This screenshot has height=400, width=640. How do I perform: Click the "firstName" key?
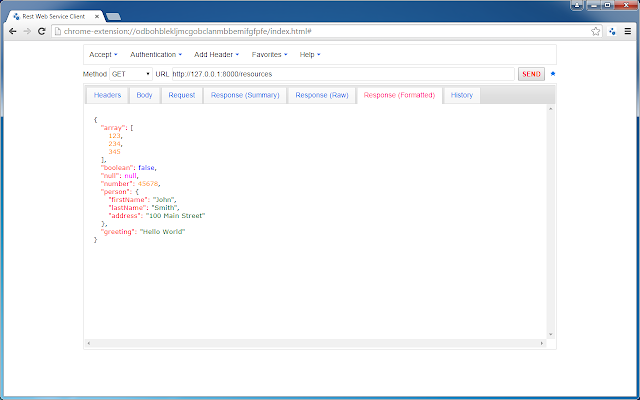[128, 200]
